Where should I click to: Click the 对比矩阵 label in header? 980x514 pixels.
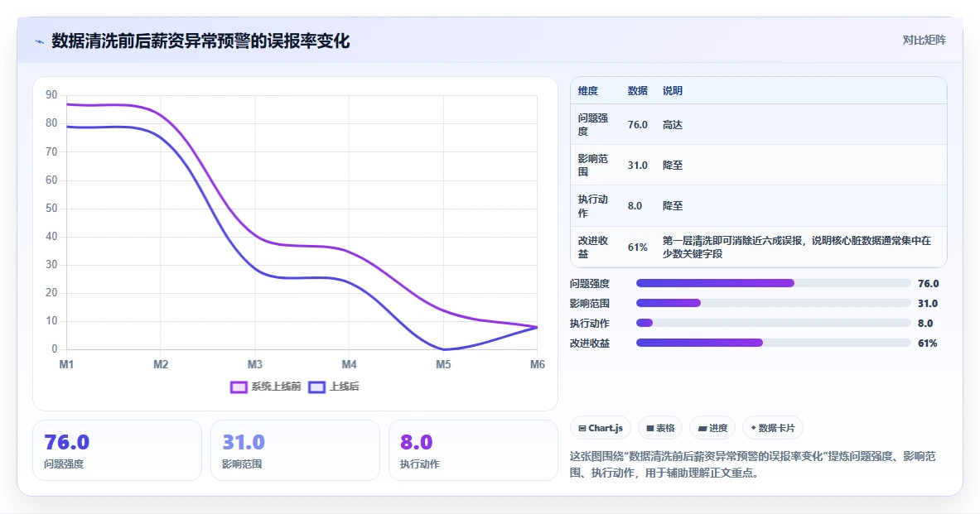pyautogui.click(x=924, y=40)
